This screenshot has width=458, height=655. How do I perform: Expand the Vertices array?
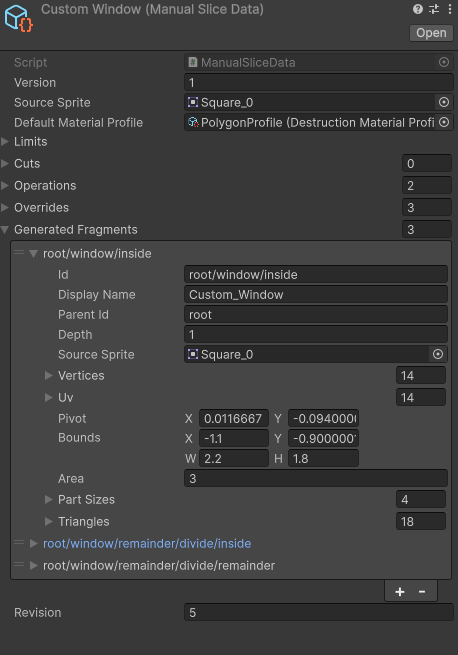pyautogui.click(x=49, y=376)
